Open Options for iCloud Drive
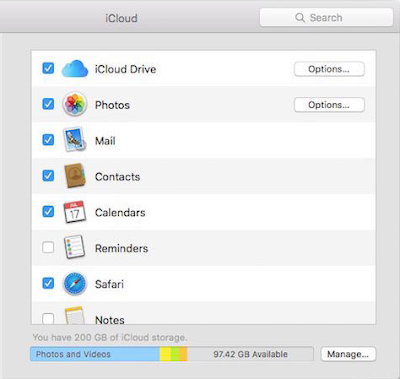Viewport: 400px width, 379px height. point(329,69)
